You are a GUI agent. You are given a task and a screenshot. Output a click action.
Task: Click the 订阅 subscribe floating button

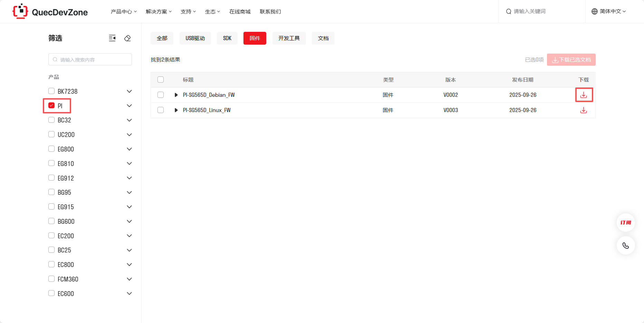(x=625, y=222)
